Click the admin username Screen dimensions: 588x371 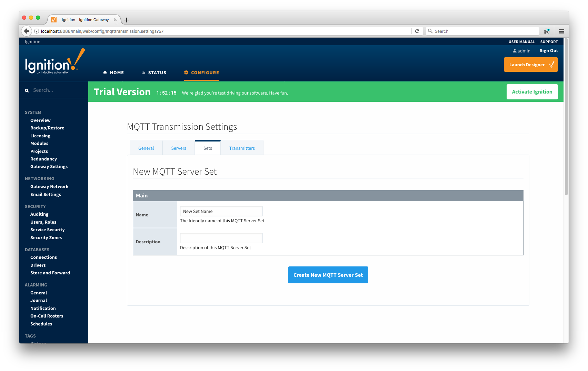[x=524, y=51]
